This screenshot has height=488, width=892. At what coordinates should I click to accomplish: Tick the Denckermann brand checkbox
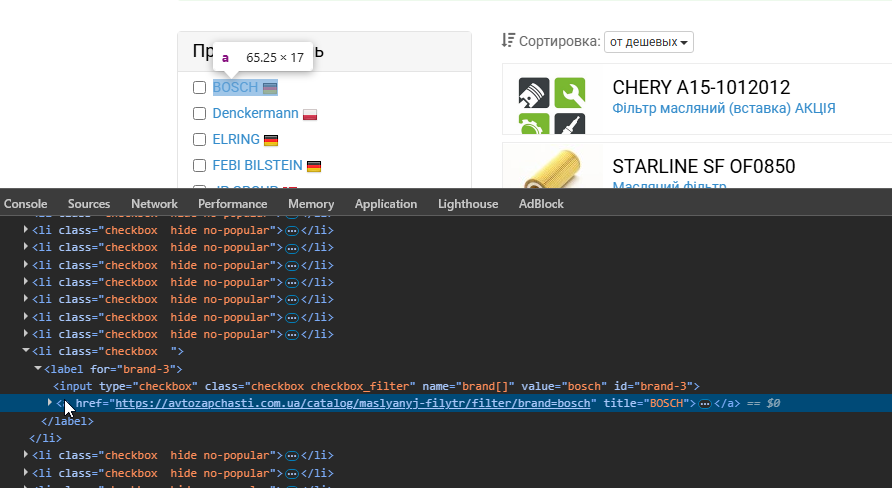(199, 114)
